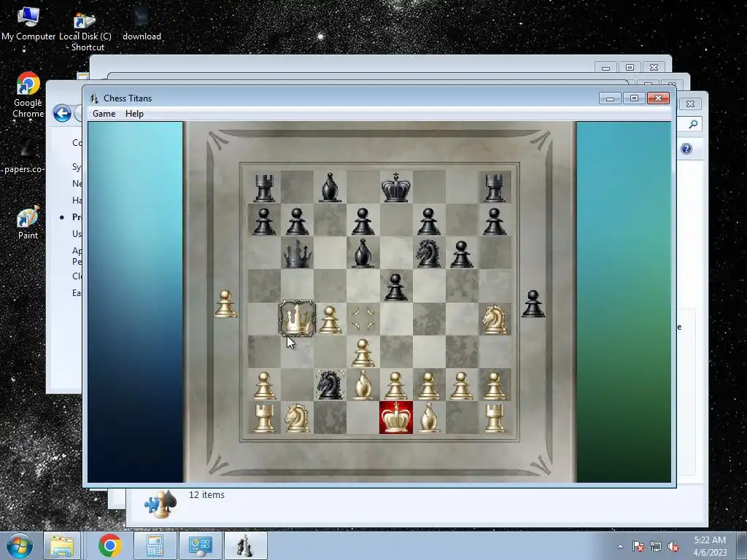Select the white pawn on a2
The image size is (747, 560).
[264, 385]
